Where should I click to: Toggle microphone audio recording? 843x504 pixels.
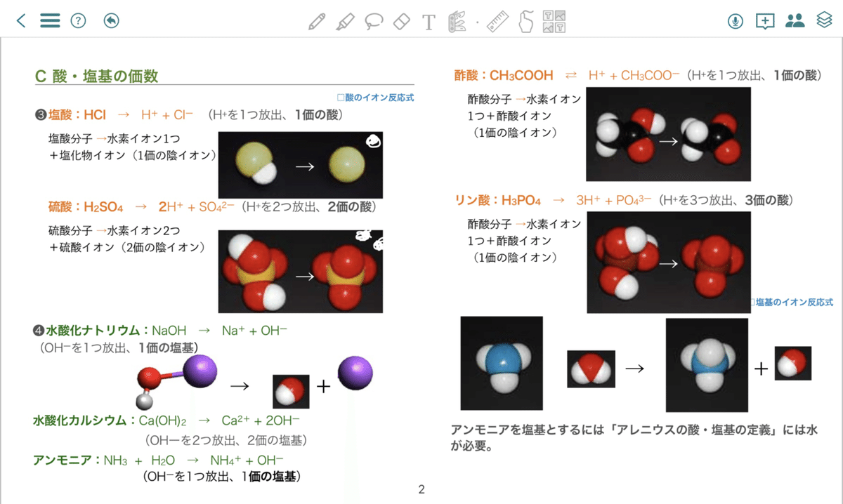coord(736,21)
